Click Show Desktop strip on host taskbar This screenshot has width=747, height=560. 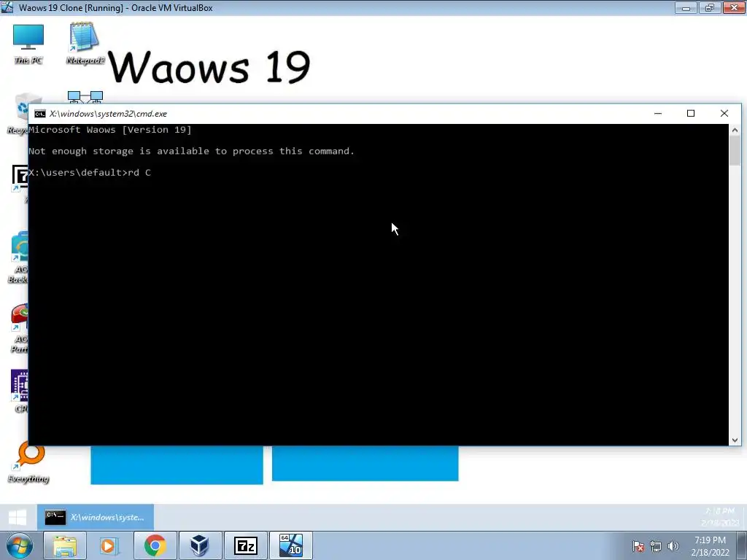tap(742, 545)
